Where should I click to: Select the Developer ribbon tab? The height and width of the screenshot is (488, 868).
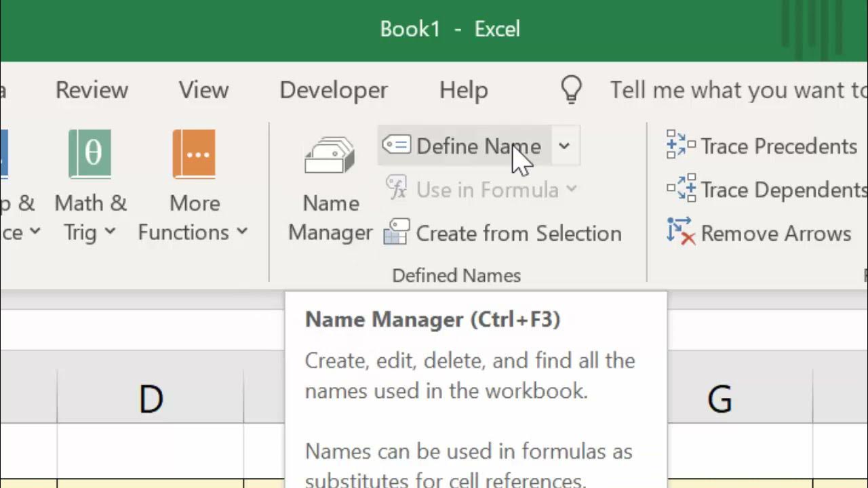tap(334, 90)
